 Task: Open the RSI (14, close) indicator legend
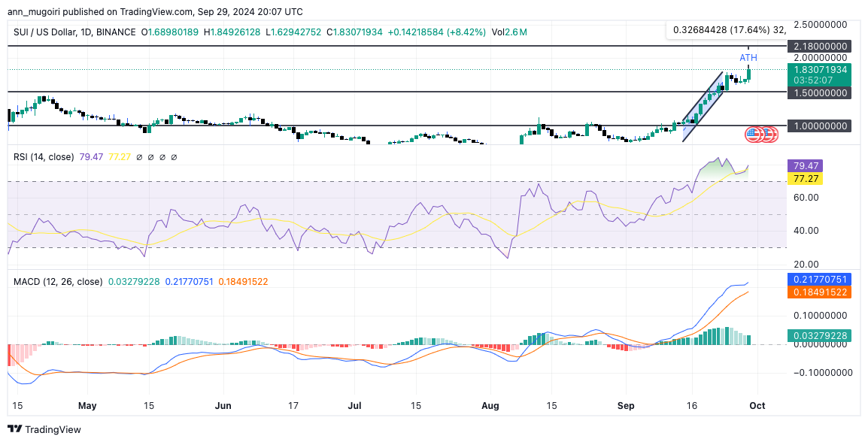pyautogui.click(x=43, y=157)
